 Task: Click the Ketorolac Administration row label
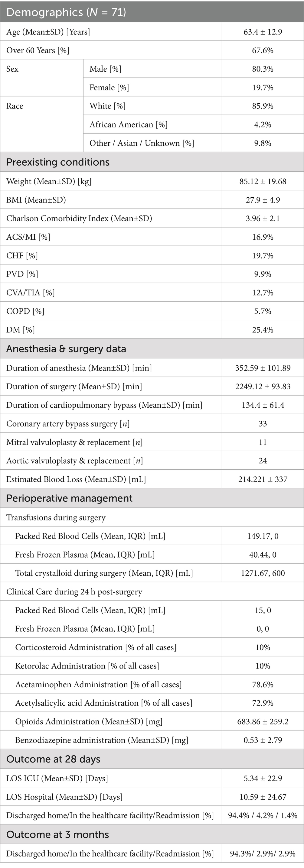[87, 666]
